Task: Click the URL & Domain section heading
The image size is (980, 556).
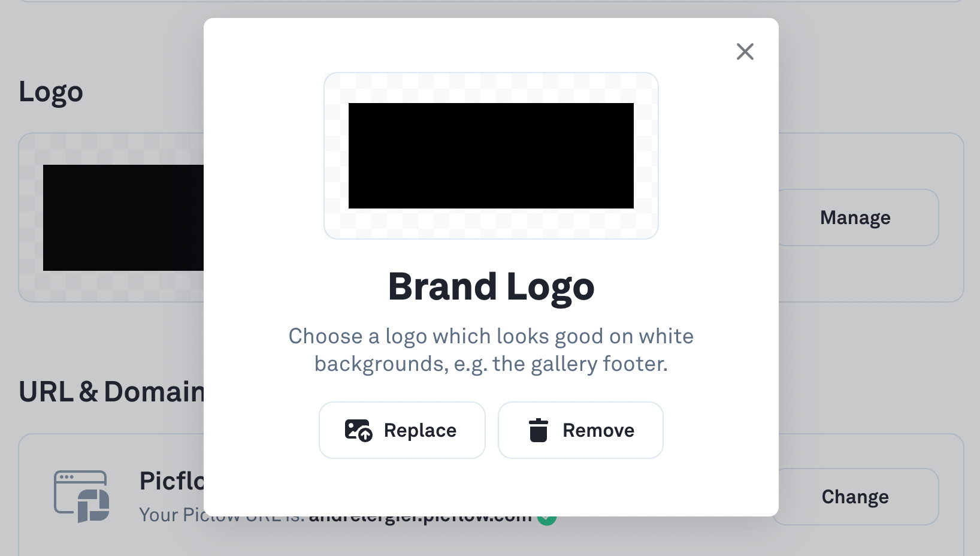Action: (111, 392)
